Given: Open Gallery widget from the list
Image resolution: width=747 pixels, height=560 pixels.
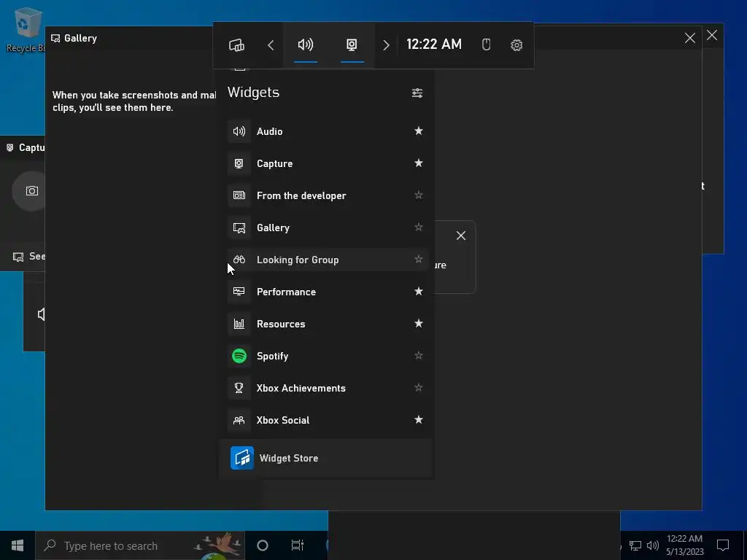Looking at the screenshot, I should (328, 227).
